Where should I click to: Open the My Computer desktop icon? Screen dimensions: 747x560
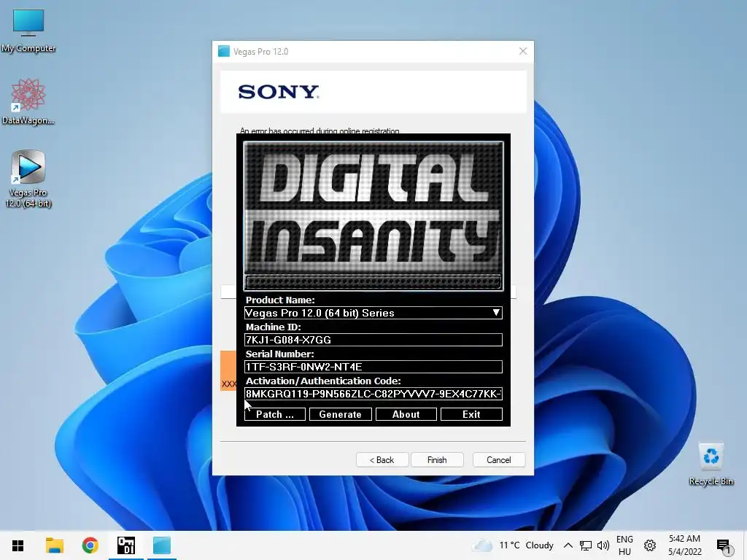(x=28, y=31)
